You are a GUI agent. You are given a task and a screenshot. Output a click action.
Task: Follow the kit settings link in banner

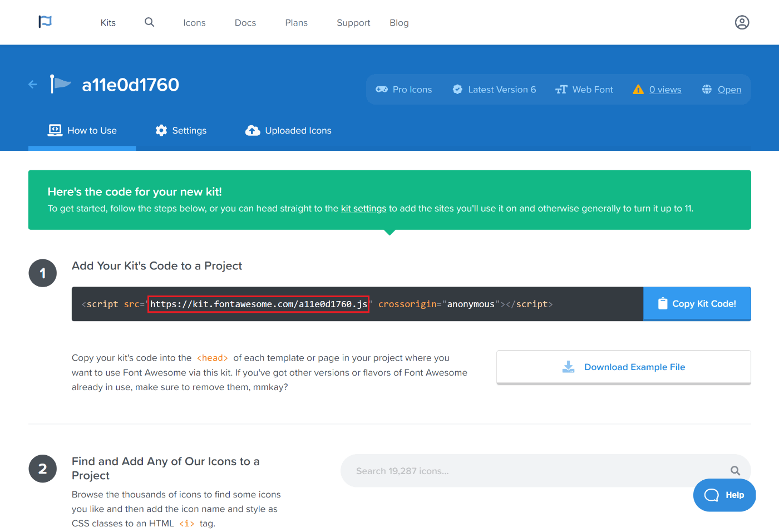(x=363, y=209)
